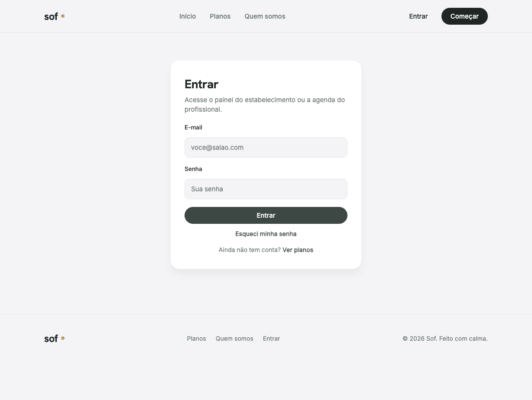Follow the Ver planos link
Viewport: 532px width, 400px height.
pos(298,250)
